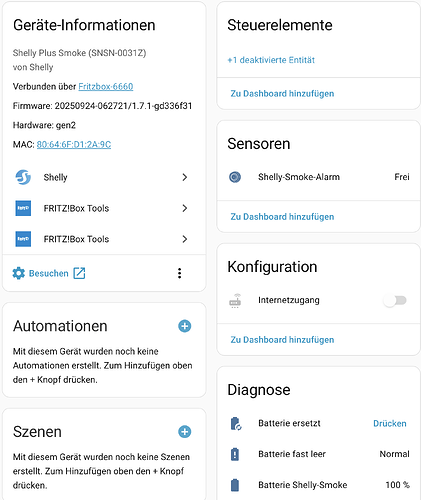This screenshot has height=500, width=421.
Task: Click Drücken for Batterie ersetzt
Action: 390,423
